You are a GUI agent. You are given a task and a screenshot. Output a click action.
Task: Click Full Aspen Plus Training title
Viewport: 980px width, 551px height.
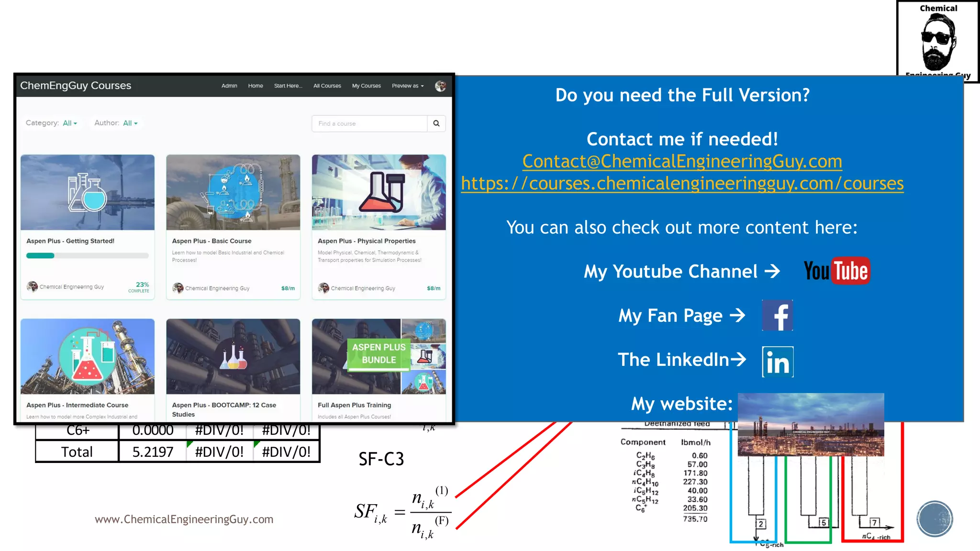coord(355,405)
